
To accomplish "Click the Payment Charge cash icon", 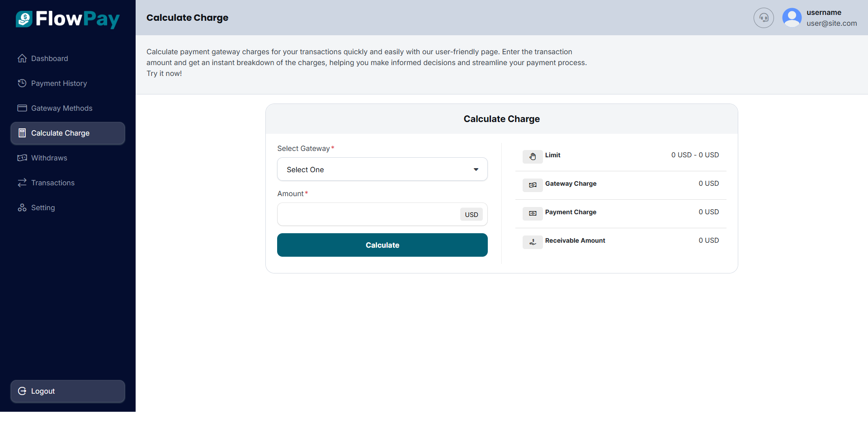I will (x=533, y=213).
